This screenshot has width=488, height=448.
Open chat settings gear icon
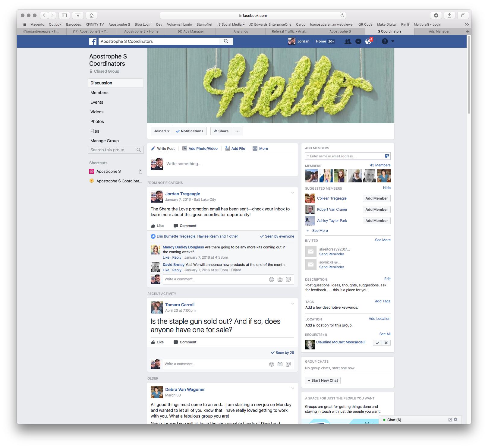(455, 419)
